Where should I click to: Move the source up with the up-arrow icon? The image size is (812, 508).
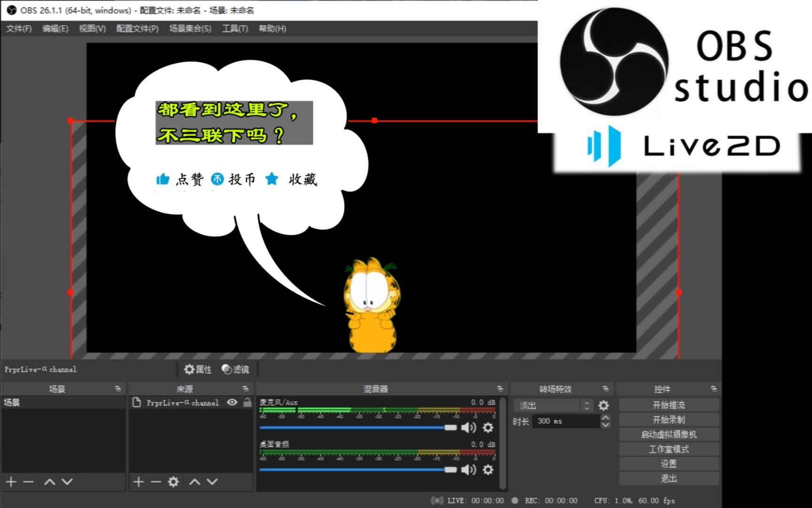click(194, 482)
